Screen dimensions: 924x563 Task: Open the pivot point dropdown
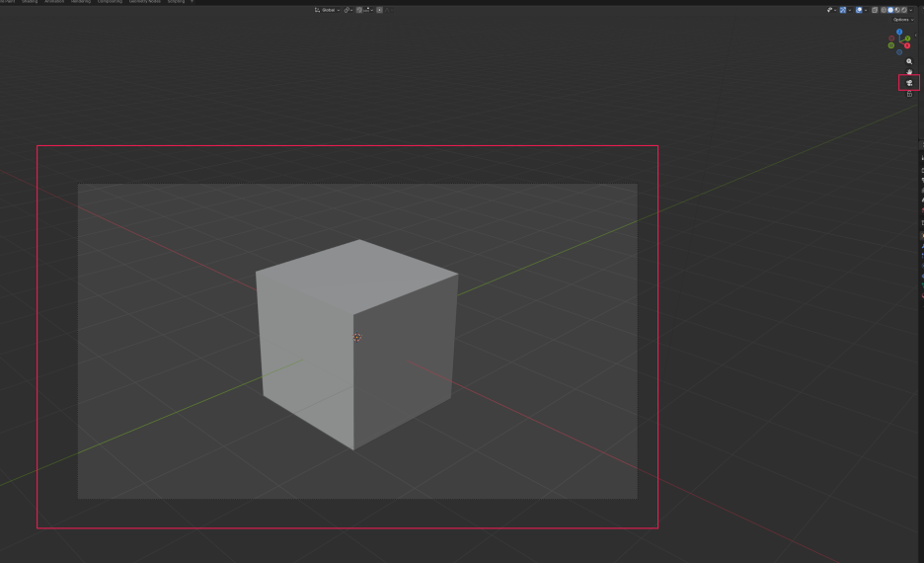[348, 10]
